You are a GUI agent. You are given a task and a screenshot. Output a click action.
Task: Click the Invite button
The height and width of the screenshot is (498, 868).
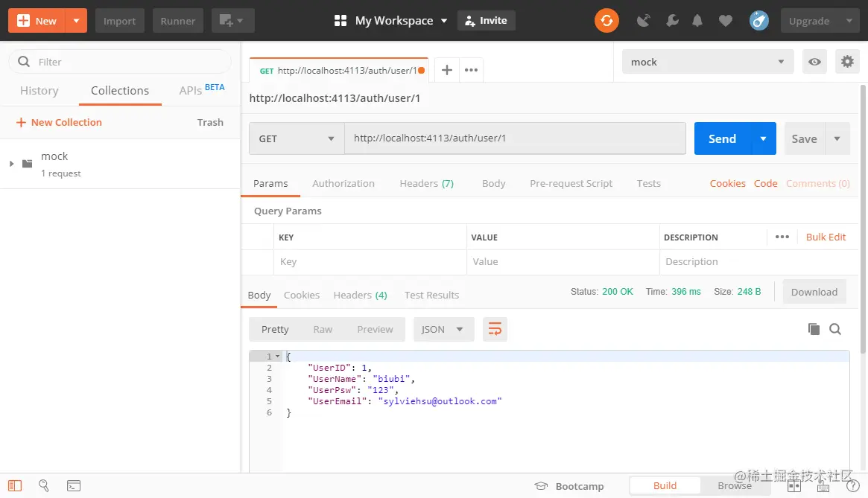[x=486, y=21]
